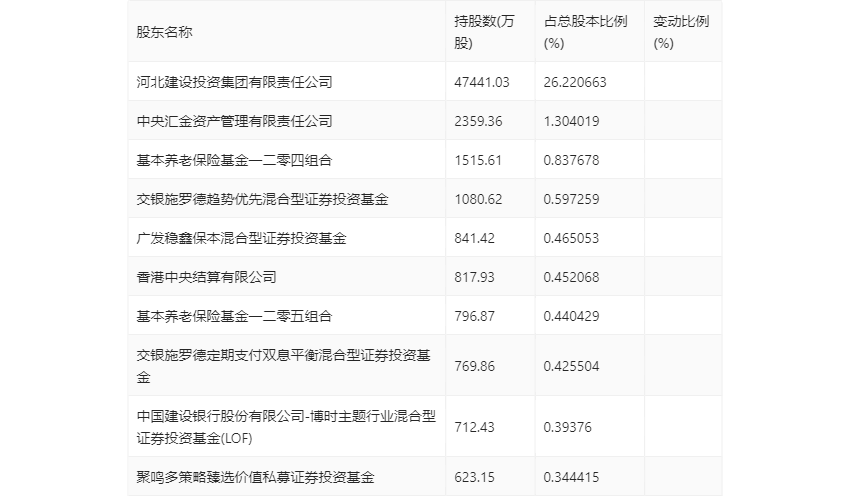Select the holding value 817.93
The width and height of the screenshot is (850, 496).
(x=474, y=277)
